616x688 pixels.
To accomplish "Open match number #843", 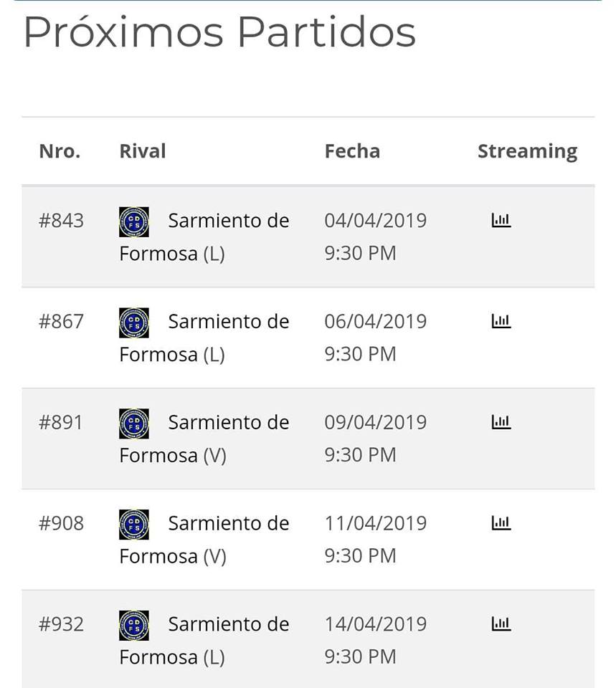I will pyautogui.click(x=61, y=220).
